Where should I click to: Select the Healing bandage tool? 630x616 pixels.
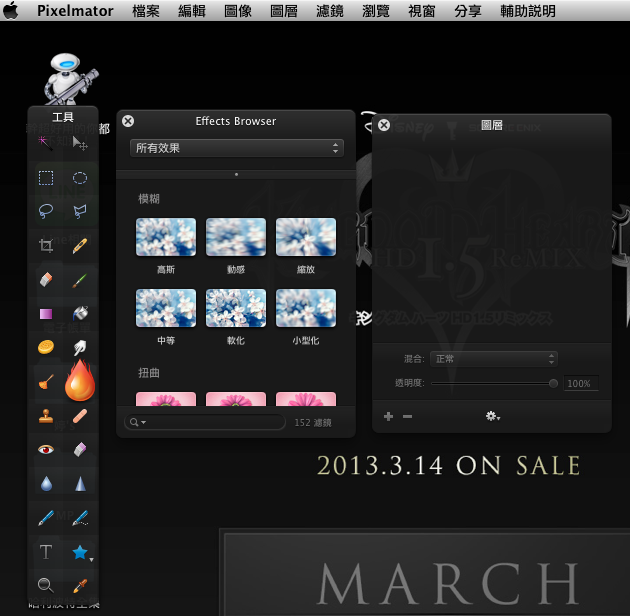click(x=80, y=416)
